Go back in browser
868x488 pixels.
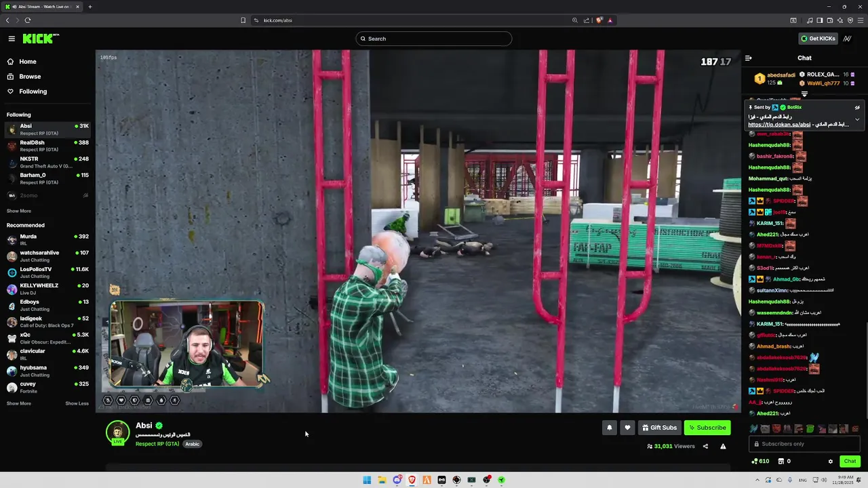(7, 20)
